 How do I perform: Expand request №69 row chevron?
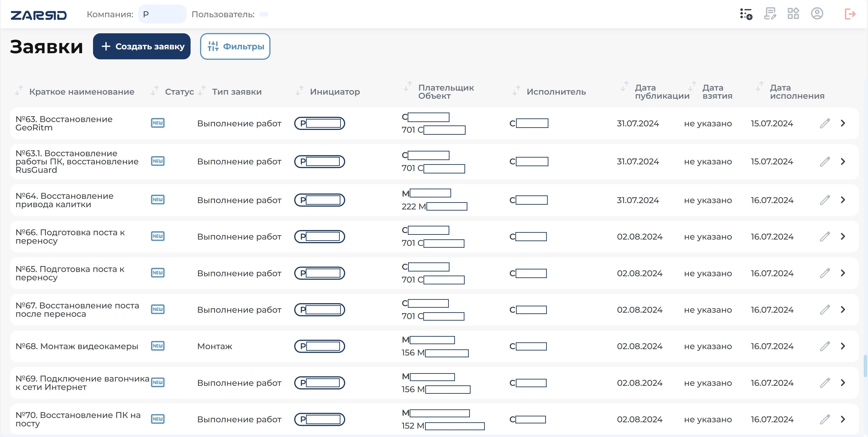[843, 383]
